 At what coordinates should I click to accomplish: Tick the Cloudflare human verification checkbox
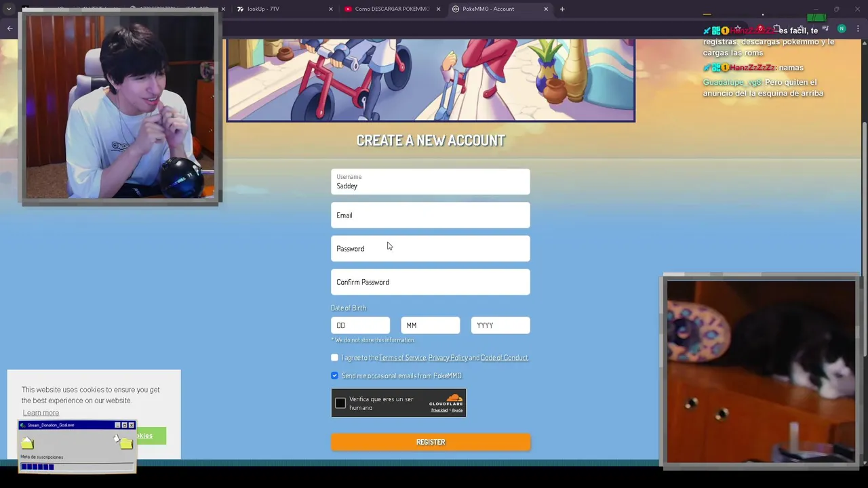coord(340,403)
